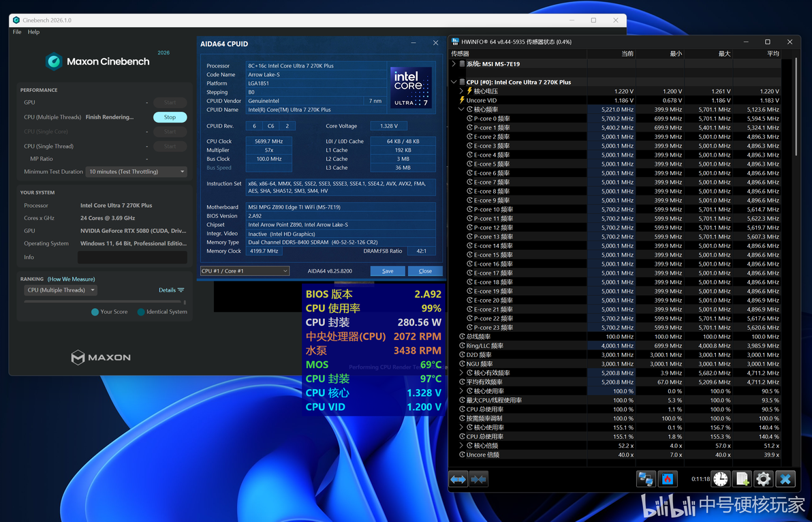Click the Memory Clock value 4199.7 MHz

pyautogui.click(x=264, y=251)
